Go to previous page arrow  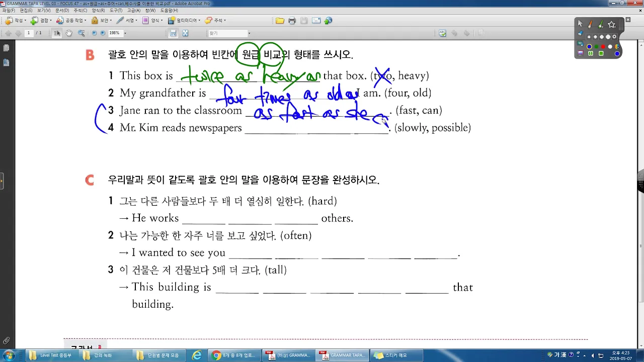coord(8,33)
